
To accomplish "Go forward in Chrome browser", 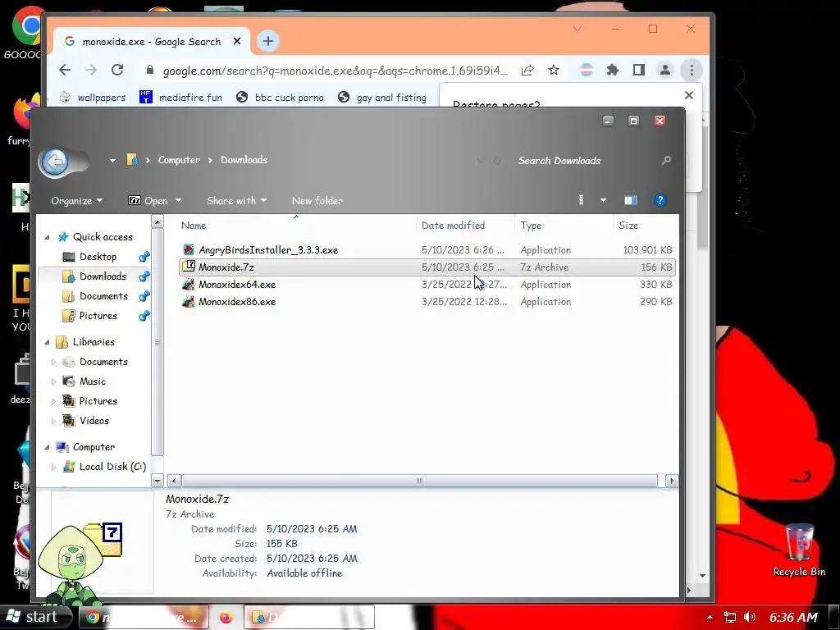I will pos(91,71).
